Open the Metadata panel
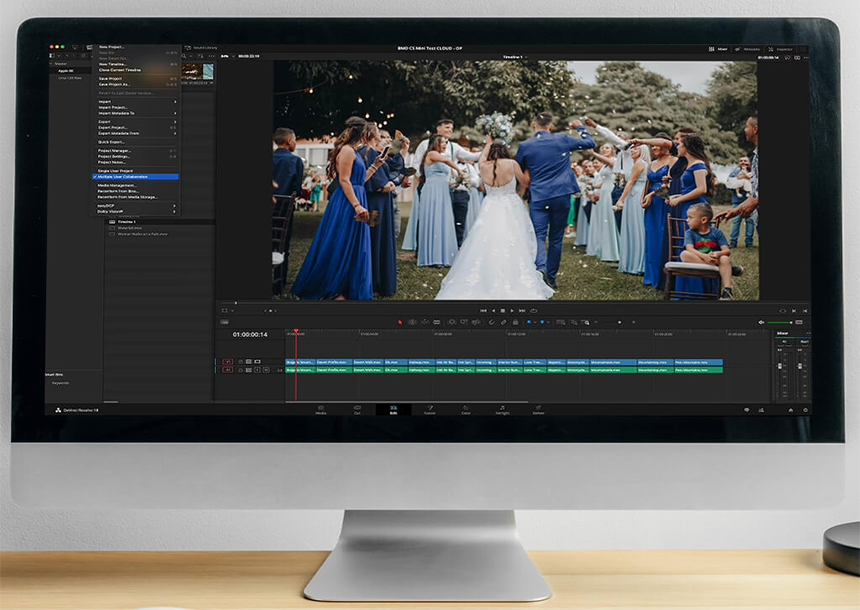 pyautogui.click(x=750, y=48)
